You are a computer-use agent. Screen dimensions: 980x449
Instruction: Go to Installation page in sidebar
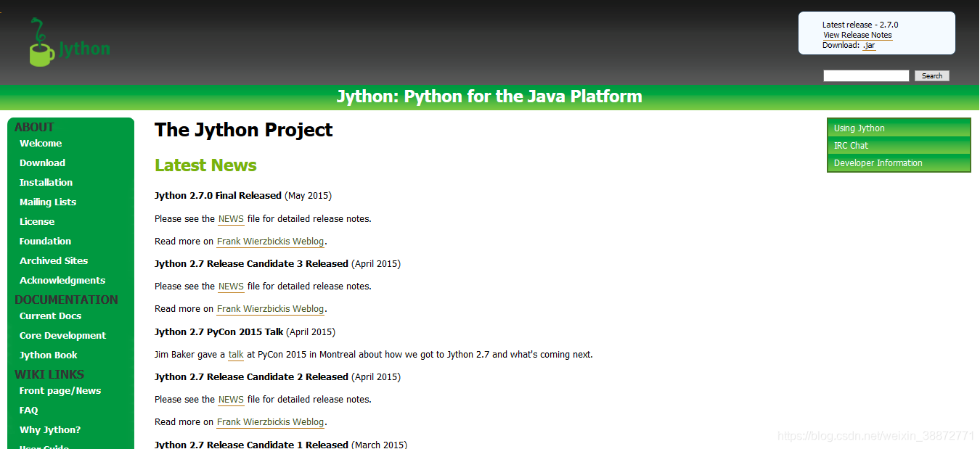pos(46,183)
